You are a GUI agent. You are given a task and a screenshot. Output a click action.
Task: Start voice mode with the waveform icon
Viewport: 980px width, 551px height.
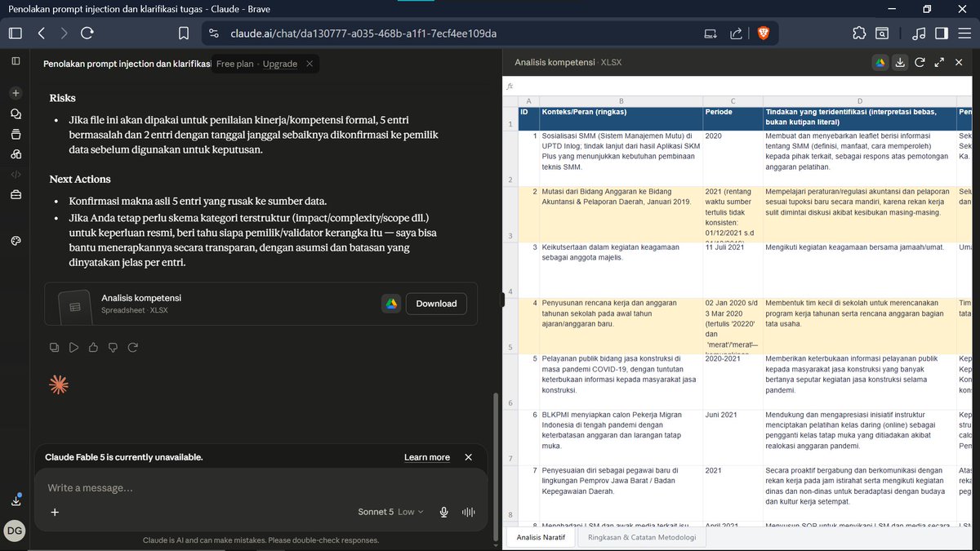469,512
